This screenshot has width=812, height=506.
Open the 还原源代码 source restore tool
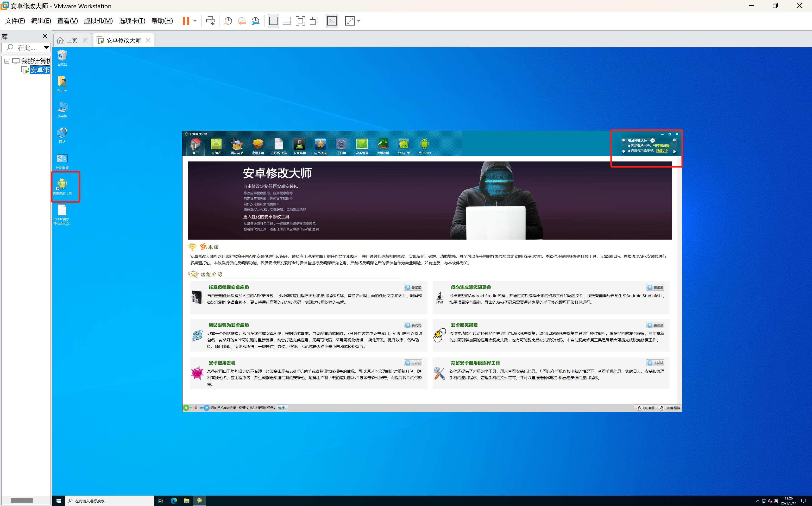pos(278,146)
